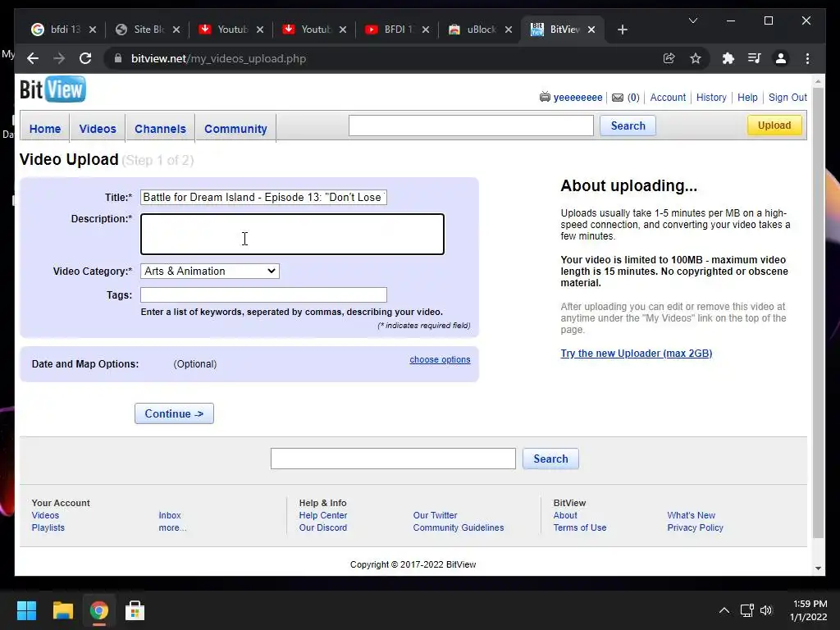
Task: Open the Chrome profile avatar
Action: click(x=781, y=58)
